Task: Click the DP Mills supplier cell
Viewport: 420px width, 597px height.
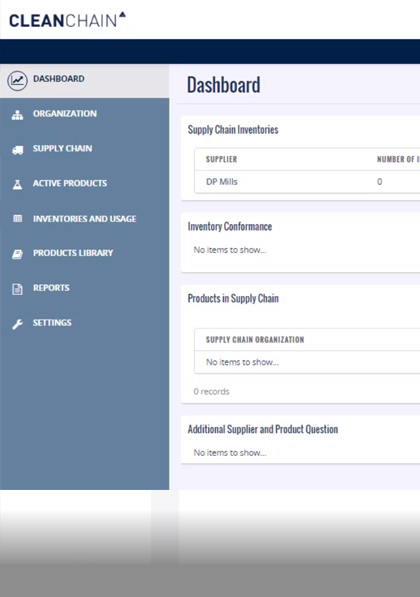Action: point(222,182)
